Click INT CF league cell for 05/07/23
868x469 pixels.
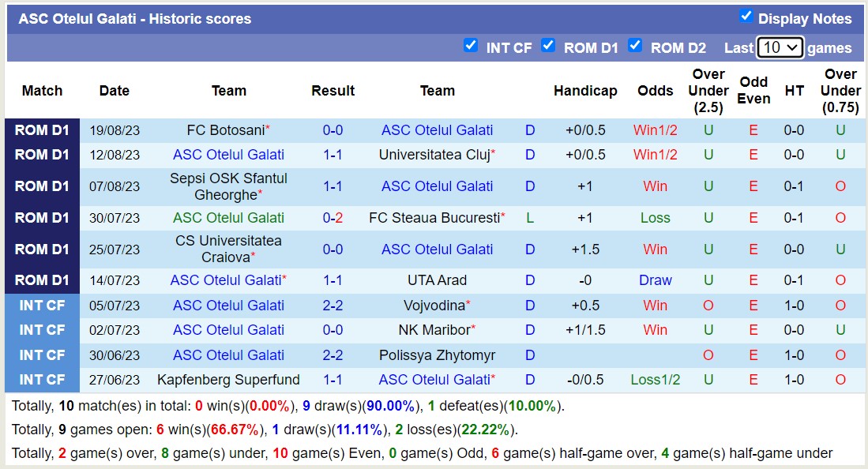coord(42,305)
